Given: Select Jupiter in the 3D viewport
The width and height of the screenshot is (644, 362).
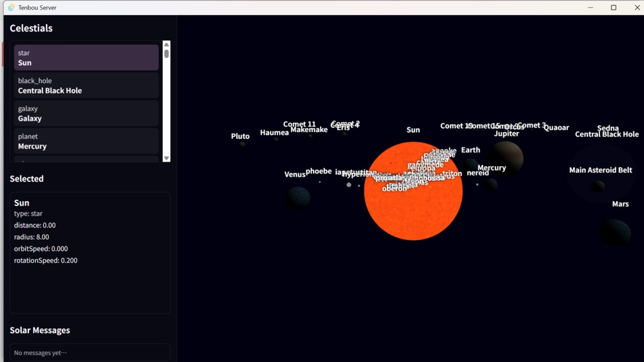Looking at the screenshot, I should click(x=507, y=134).
